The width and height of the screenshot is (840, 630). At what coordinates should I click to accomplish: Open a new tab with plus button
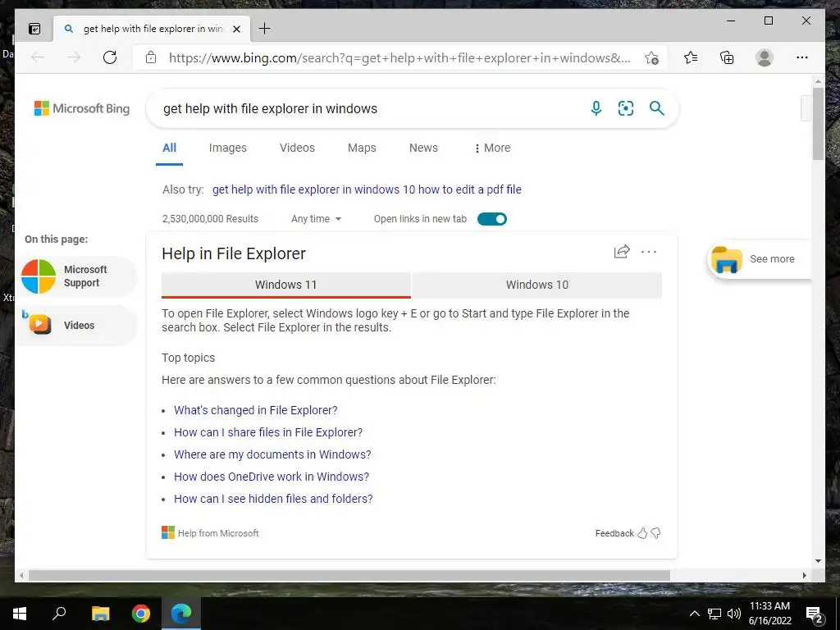click(264, 29)
